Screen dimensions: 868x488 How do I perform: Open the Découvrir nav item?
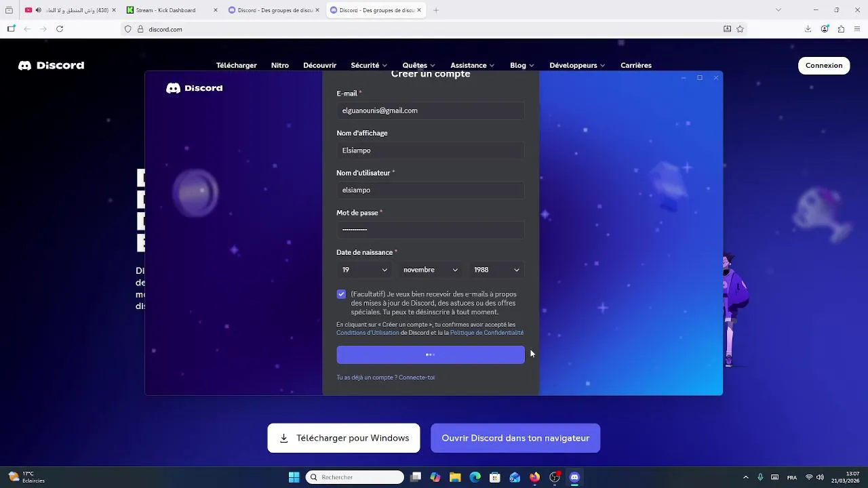[x=320, y=66]
